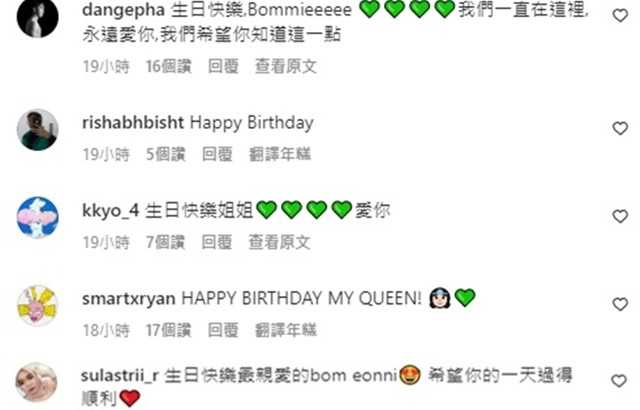This screenshot has height=410, width=640.
Task: Like rishabhbisht's Happy Birthday comment
Action: click(620, 128)
